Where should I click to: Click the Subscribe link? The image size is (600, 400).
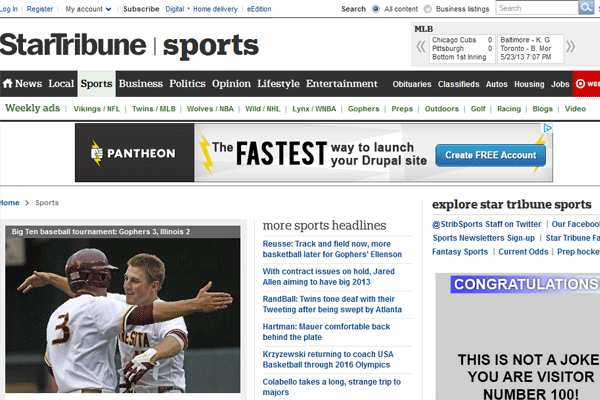pos(141,9)
